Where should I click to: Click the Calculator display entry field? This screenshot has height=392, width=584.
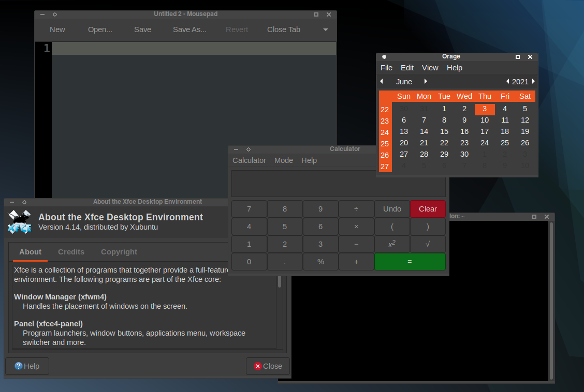(x=338, y=184)
